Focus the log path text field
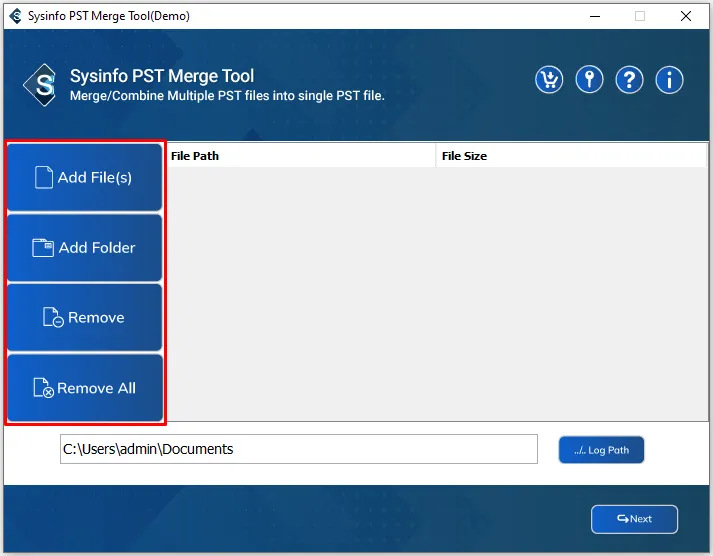The image size is (713, 556). (x=298, y=450)
